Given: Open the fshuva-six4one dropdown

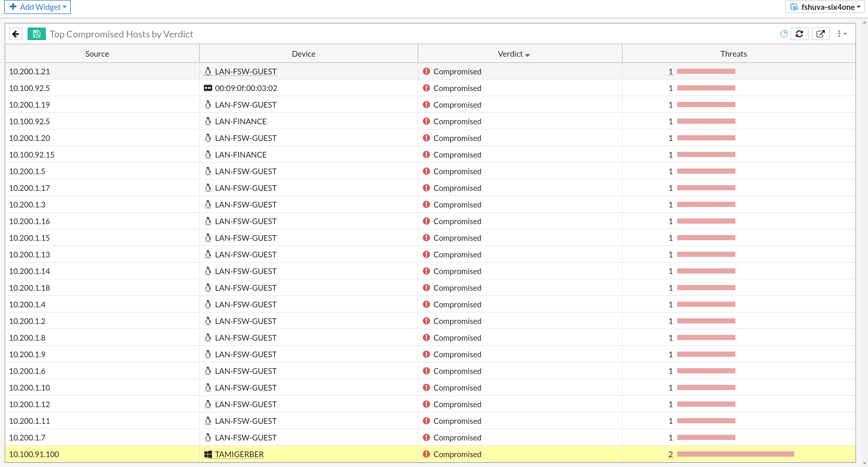Looking at the screenshot, I should point(825,7).
